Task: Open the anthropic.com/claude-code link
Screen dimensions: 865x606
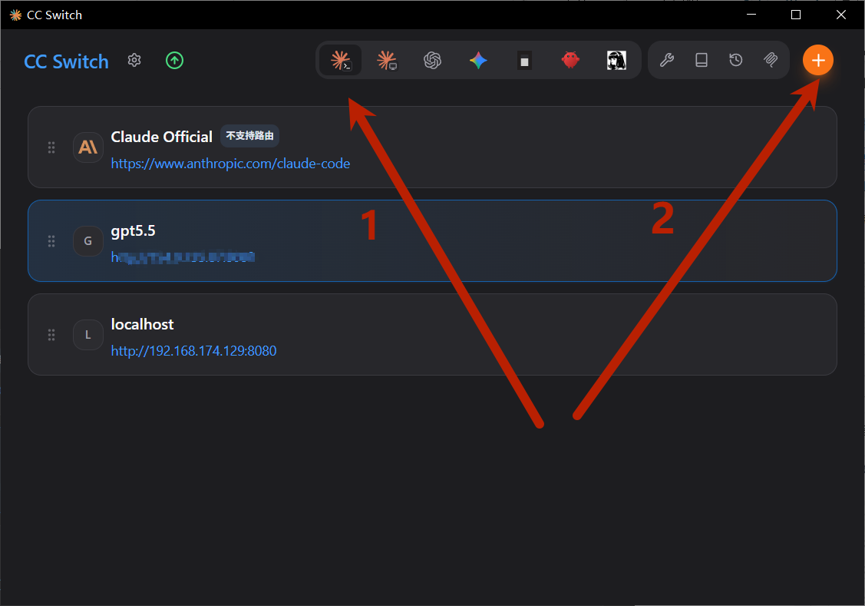Action: pos(231,163)
